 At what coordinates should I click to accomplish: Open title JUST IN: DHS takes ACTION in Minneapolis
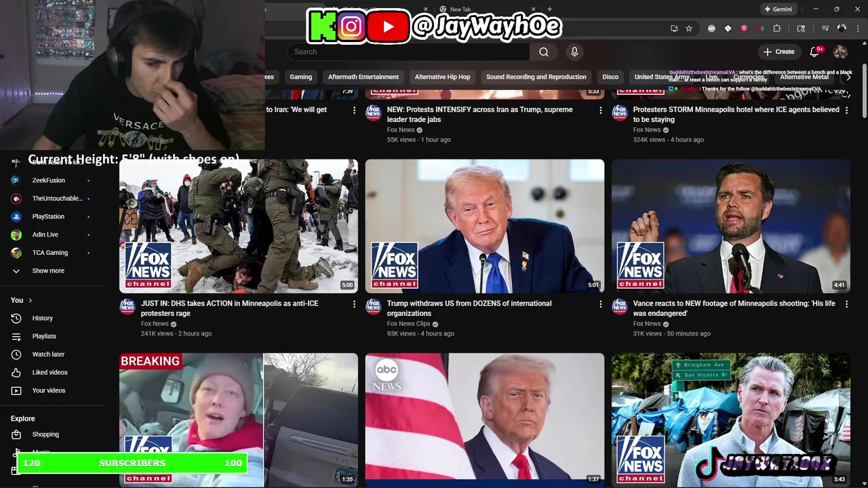pos(229,308)
